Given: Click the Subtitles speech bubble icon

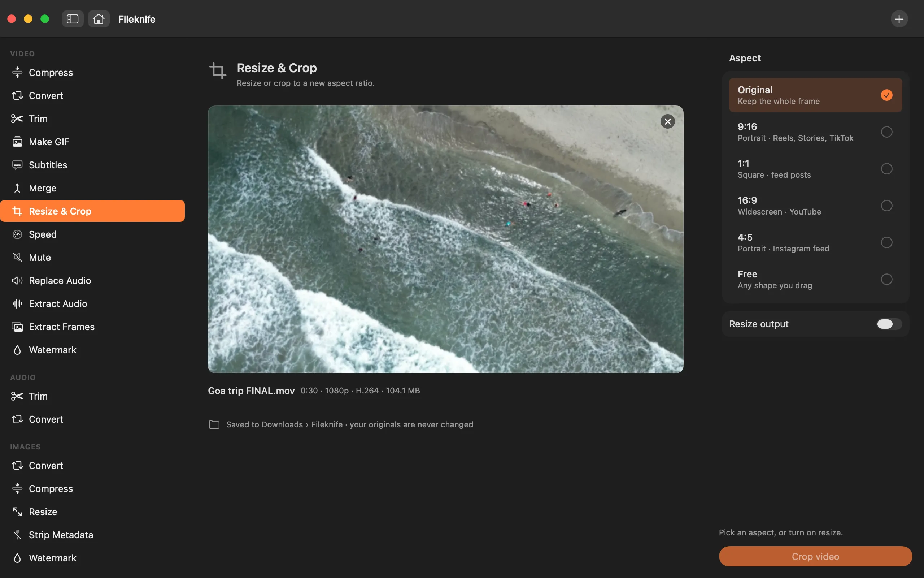Looking at the screenshot, I should point(17,165).
